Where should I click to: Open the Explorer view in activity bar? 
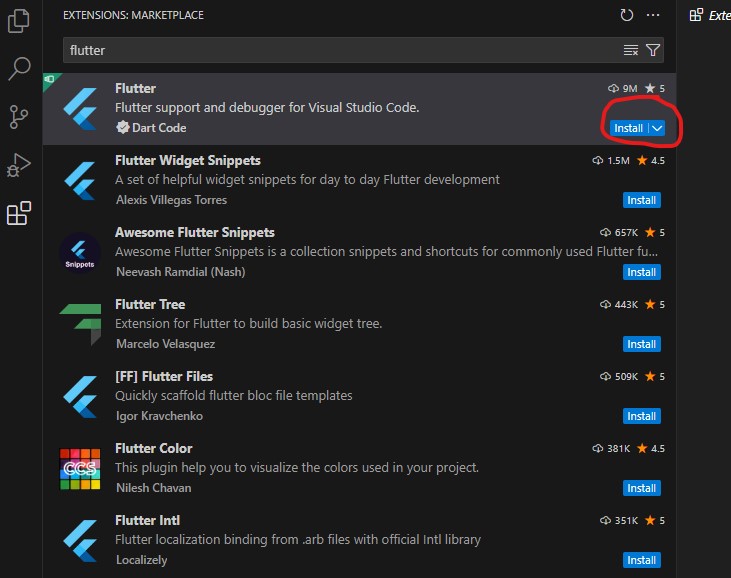tap(19, 21)
